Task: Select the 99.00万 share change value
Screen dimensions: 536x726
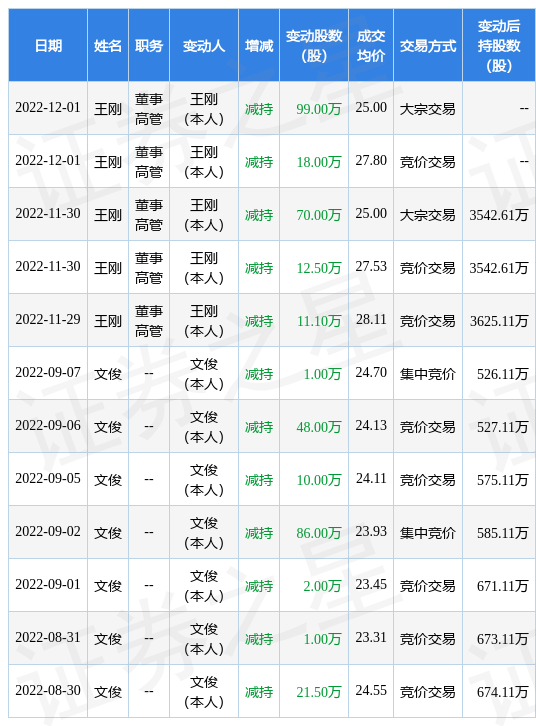Action: pos(319,109)
